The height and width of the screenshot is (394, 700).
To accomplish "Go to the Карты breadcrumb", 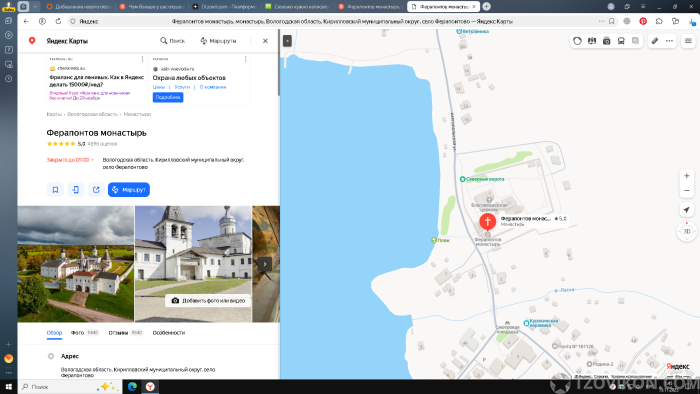I will [54, 114].
